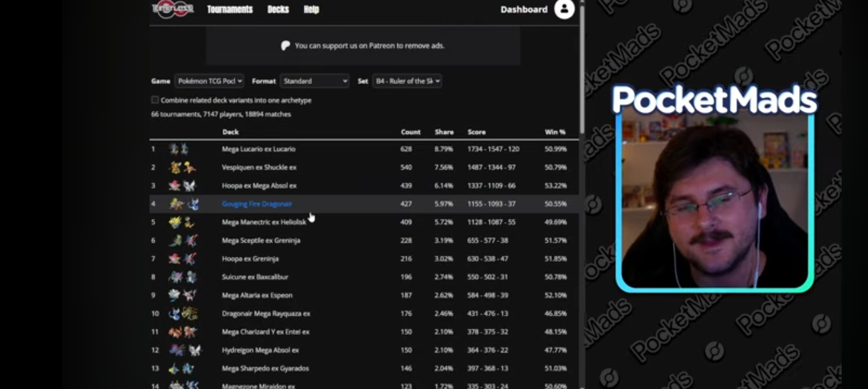Click Mega Absol sprite in Hoopa ex Mega Absol row

coord(189,186)
